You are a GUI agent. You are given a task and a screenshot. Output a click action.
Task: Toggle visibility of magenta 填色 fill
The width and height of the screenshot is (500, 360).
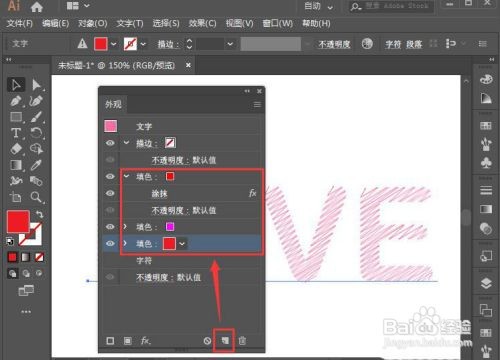click(110, 227)
